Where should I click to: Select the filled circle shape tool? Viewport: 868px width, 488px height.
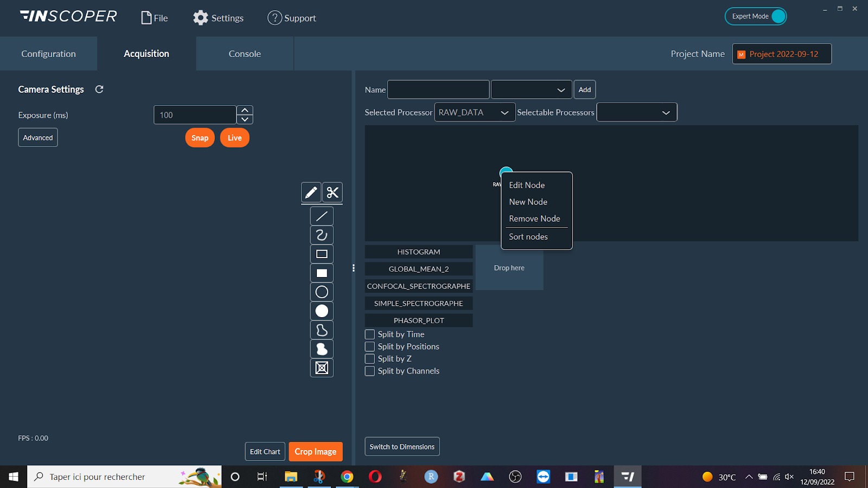click(322, 311)
